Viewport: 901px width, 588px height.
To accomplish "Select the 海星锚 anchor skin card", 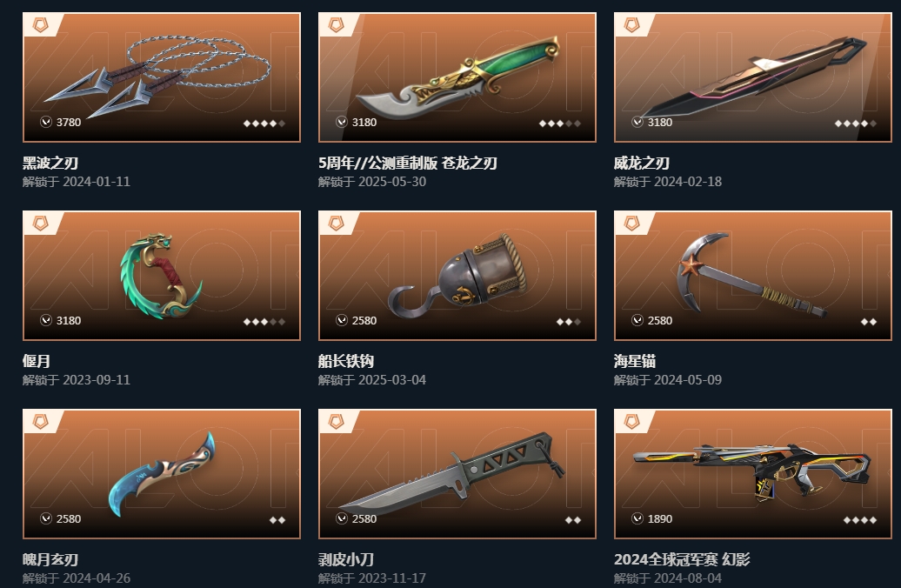I will pyautogui.click(x=753, y=276).
